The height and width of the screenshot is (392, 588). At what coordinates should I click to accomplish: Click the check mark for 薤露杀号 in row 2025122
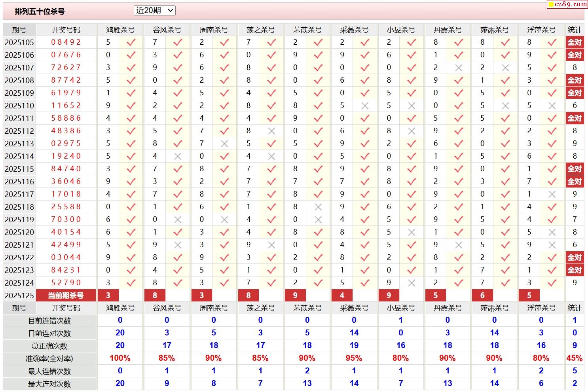pos(505,258)
